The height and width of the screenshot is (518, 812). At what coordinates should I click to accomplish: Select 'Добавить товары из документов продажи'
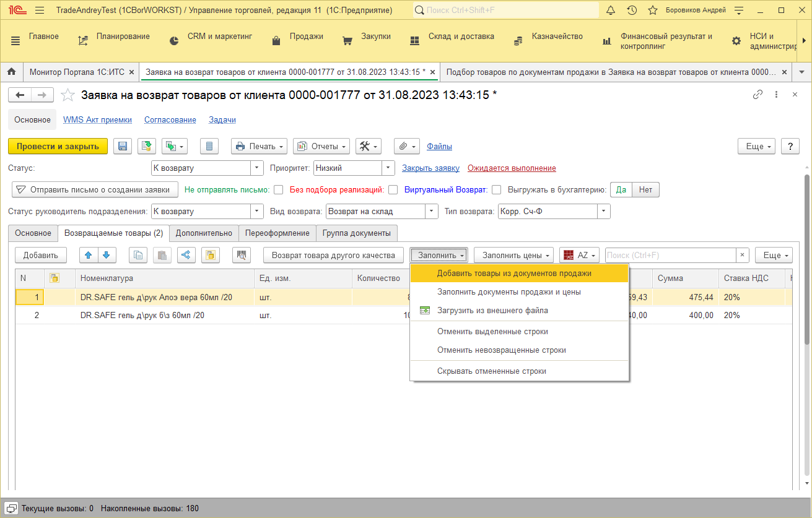click(x=514, y=273)
